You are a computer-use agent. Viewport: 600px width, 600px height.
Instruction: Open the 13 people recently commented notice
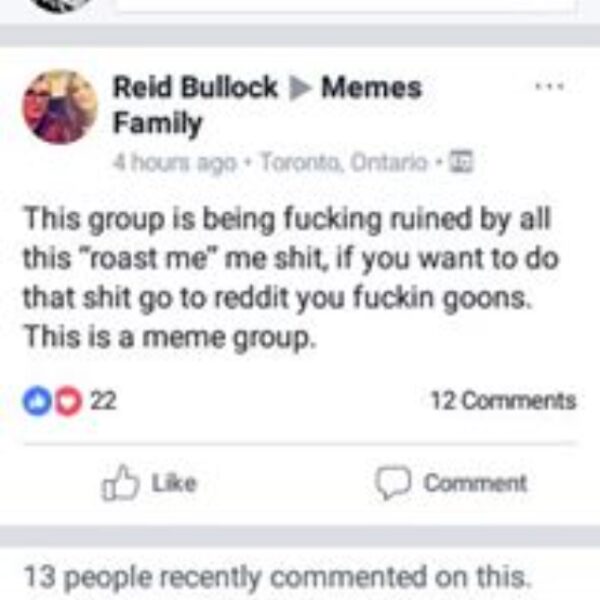277,577
